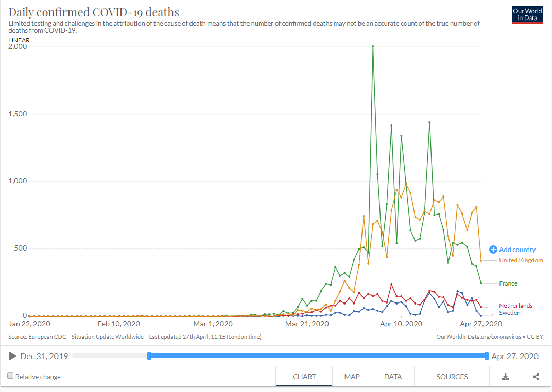Open the SOURCES tab
The height and width of the screenshot is (392, 552).
pos(452,377)
